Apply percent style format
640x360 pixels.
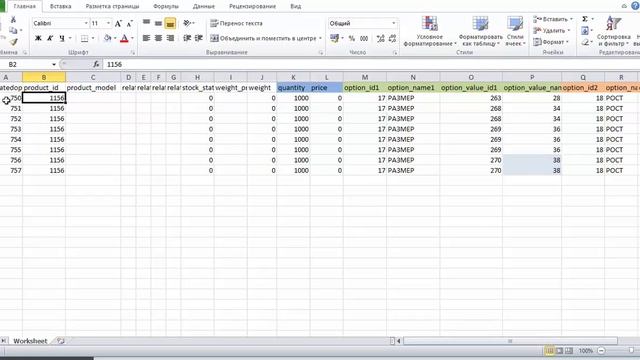pyautogui.click(x=352, y=38)
